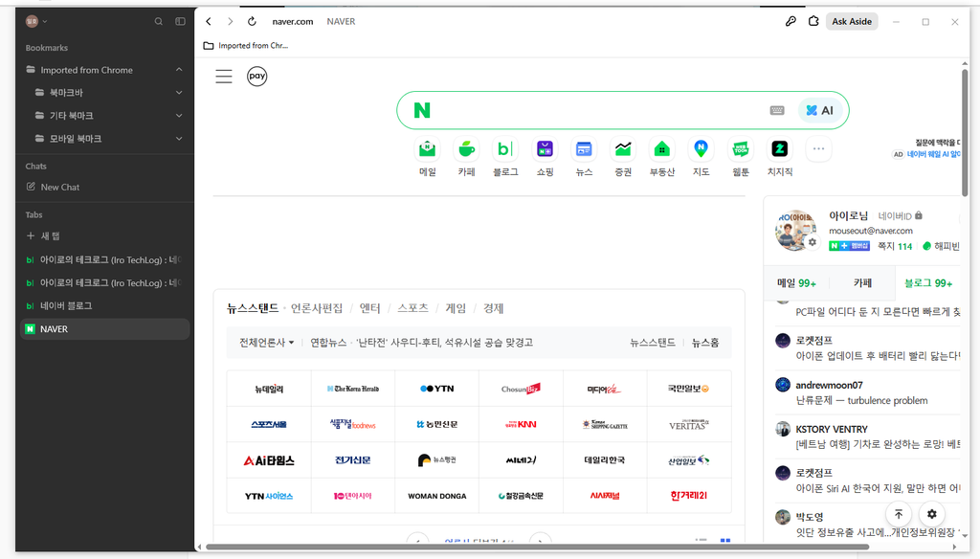Select the 언론사편집 news tab
980x559 pixels.
pyautogui.click(x=317, y=308)
